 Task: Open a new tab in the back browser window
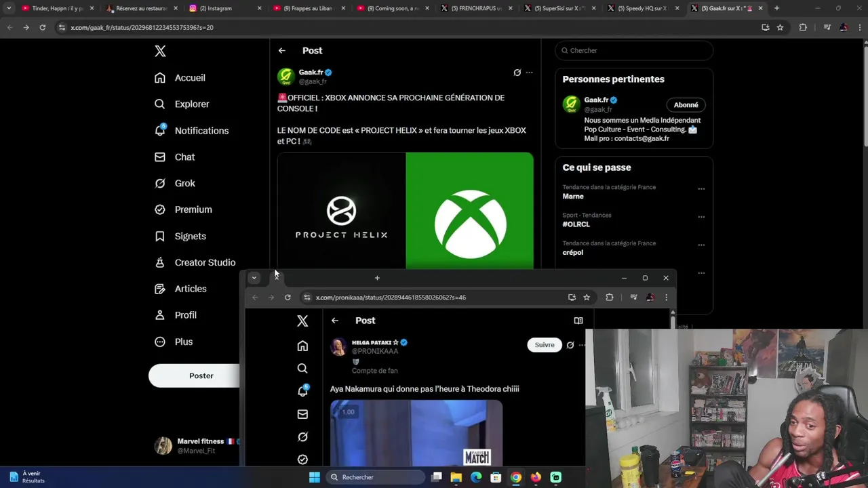click(x=776, y=8)
